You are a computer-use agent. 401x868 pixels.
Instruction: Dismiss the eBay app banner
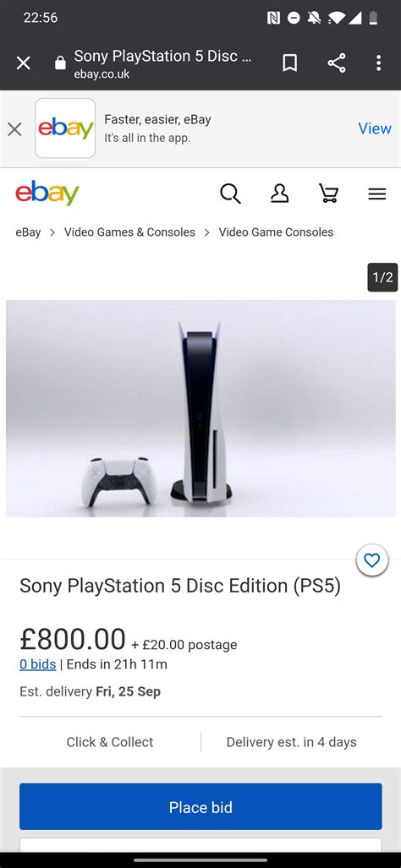click(14, 129)
